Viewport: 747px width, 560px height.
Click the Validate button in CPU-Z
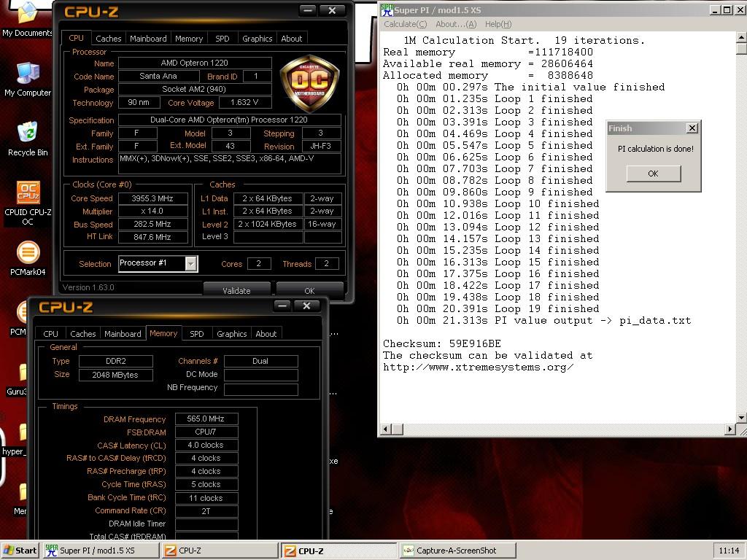pos(237,290)
